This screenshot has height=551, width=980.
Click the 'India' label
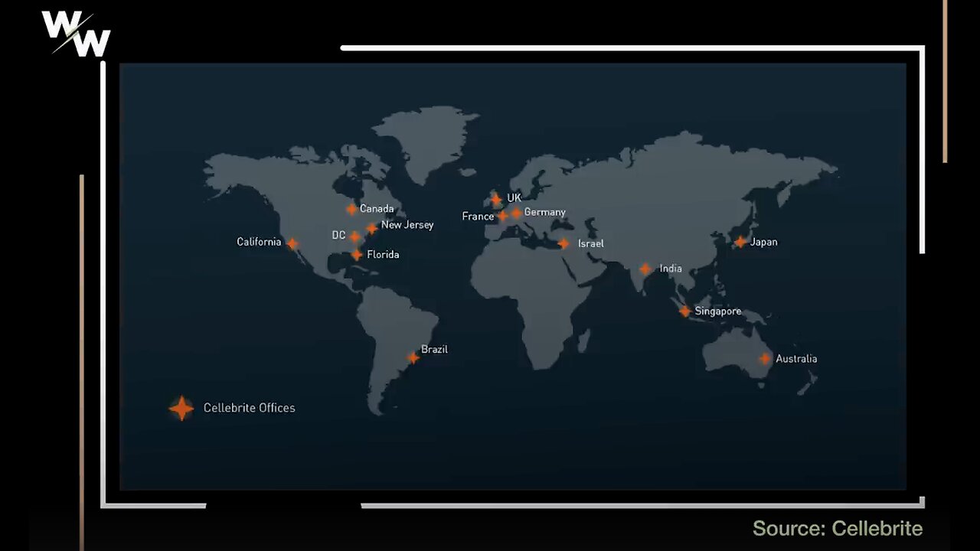click(671, 269)
